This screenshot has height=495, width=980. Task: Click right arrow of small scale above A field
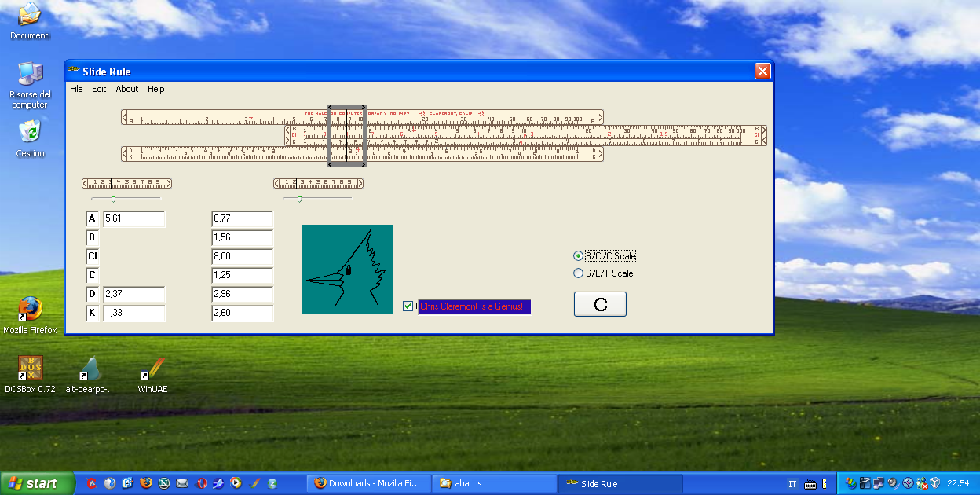tap(169, 184)
